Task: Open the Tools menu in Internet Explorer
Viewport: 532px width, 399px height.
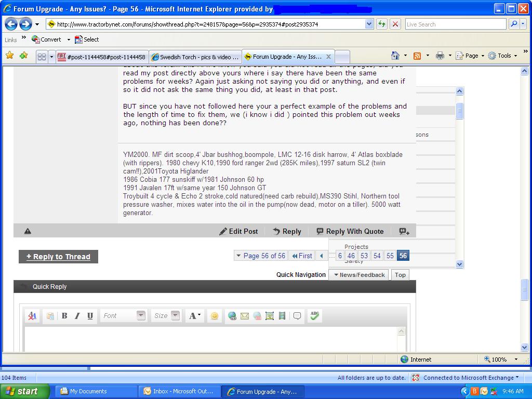Action: coord(503,56)
